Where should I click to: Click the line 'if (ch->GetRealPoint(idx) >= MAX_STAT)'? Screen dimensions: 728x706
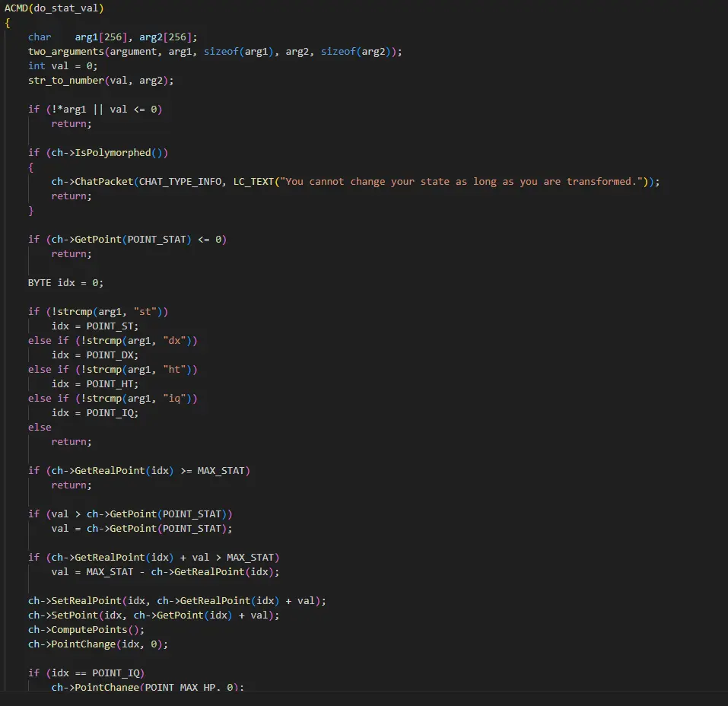[x=138, y=470]
